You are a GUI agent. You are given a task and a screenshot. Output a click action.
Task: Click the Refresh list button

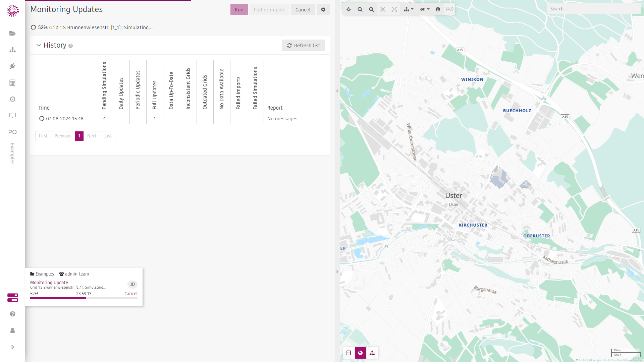coord(303,46)
